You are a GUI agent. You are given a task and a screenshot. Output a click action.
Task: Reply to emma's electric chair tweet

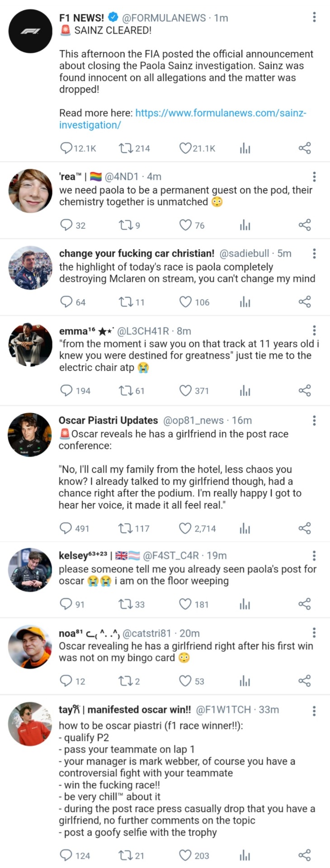(x=66, y=391)
